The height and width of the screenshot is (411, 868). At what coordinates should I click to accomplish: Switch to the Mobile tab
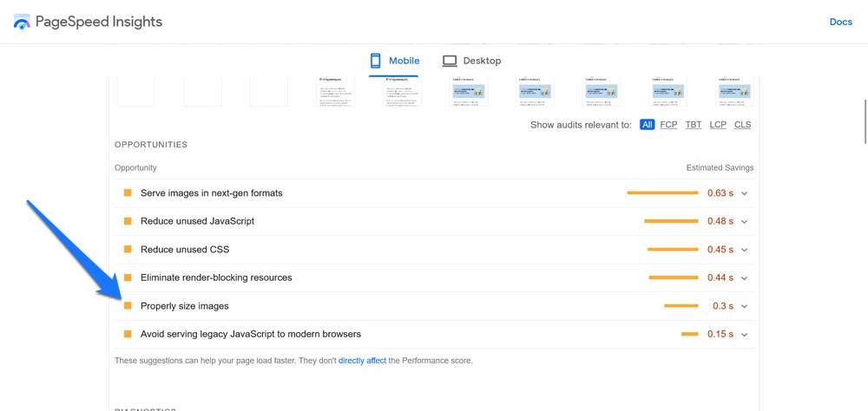pos(395,61)
